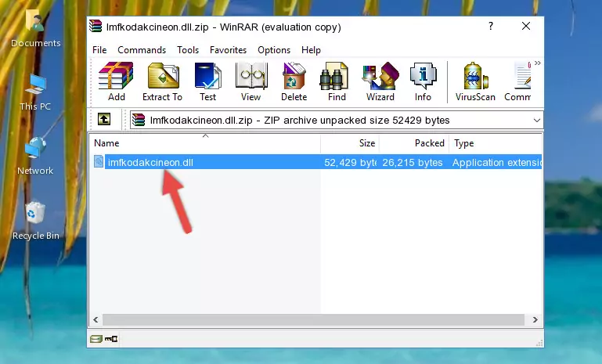Sort files by Size column
The width and height of the screenshot is (602, 364).
pyautogui.click(x=350, y=143)
